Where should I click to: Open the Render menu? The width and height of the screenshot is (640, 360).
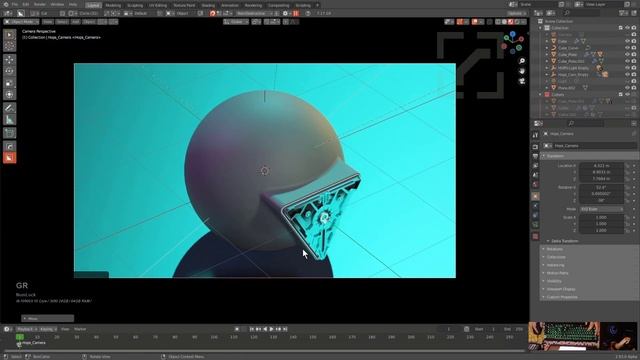click(40, 4)
